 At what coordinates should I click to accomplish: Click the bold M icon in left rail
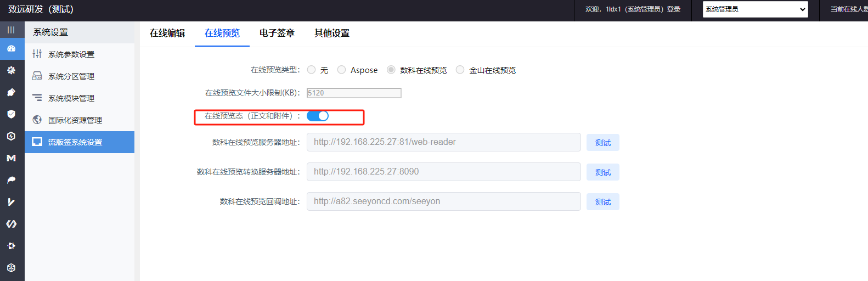11,158
